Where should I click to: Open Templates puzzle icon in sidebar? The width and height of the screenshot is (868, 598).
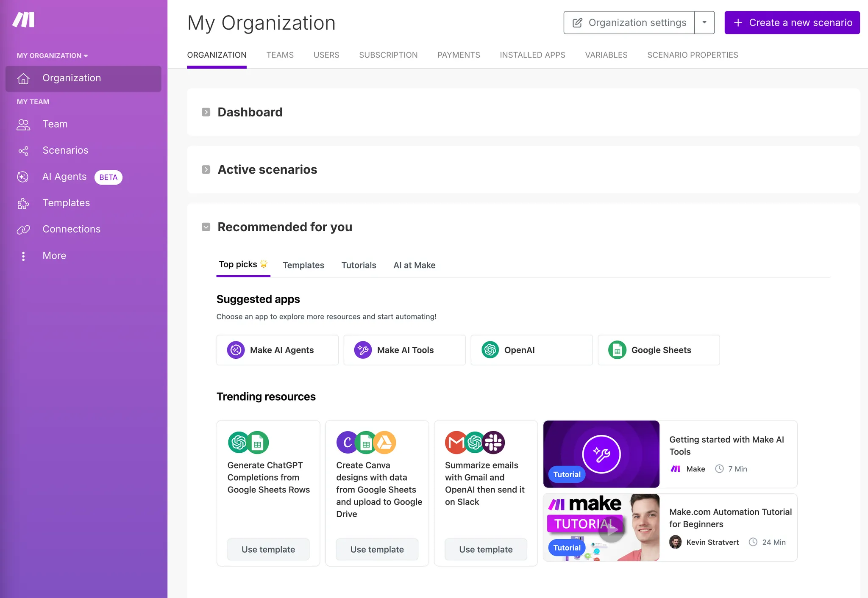23,203
